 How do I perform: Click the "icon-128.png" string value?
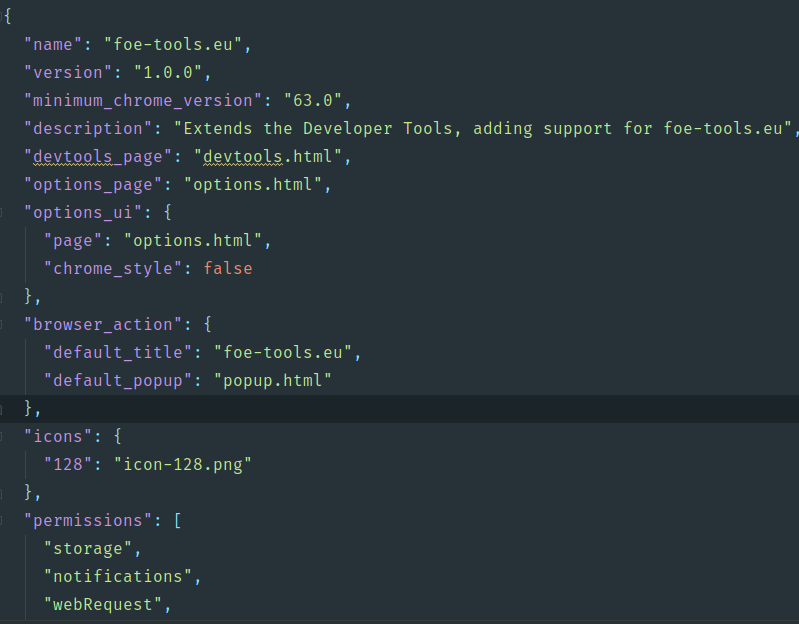(x=183, y=464)
